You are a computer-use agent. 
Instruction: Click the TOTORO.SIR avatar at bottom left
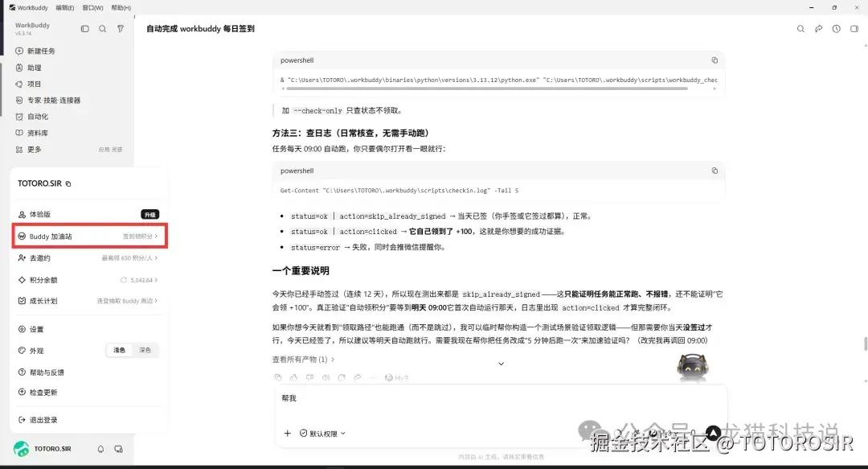[21, 449]
